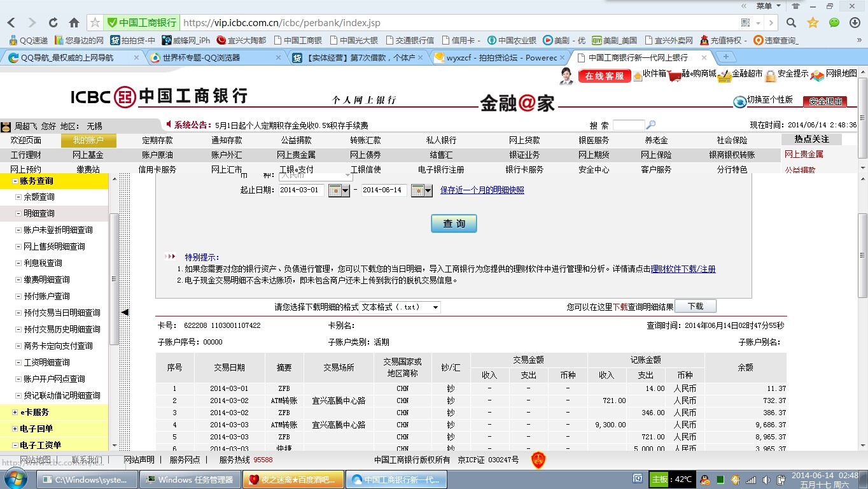Expand the e卡服务 tree section
868x489 pixels.
coord(15,413)
